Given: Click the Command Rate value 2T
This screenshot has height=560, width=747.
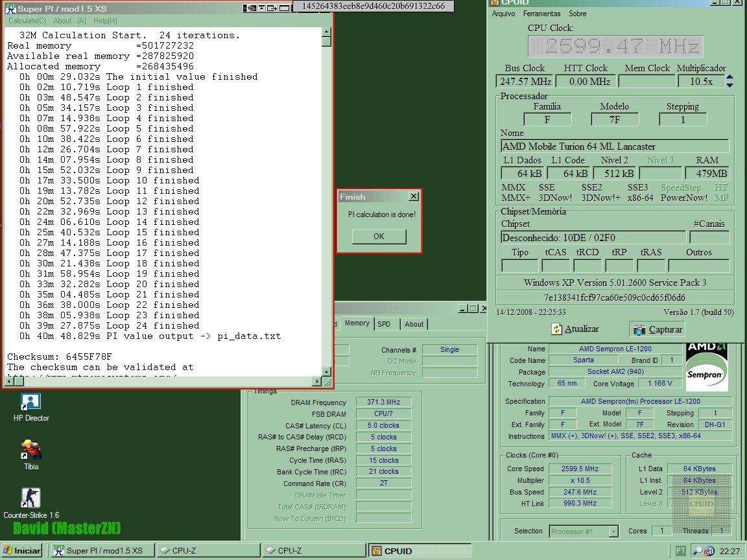Looking at the screenshot, I should pos(383,483).
